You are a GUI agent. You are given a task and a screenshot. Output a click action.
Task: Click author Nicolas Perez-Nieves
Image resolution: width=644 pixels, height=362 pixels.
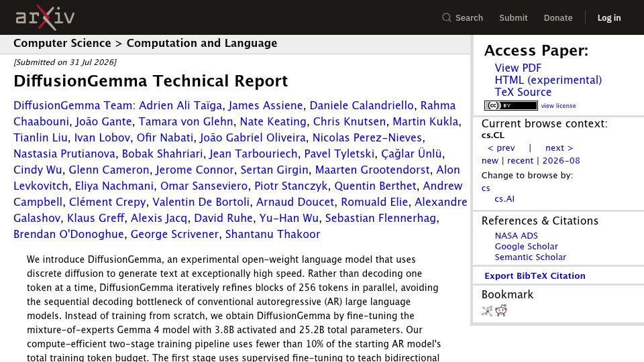367,137
